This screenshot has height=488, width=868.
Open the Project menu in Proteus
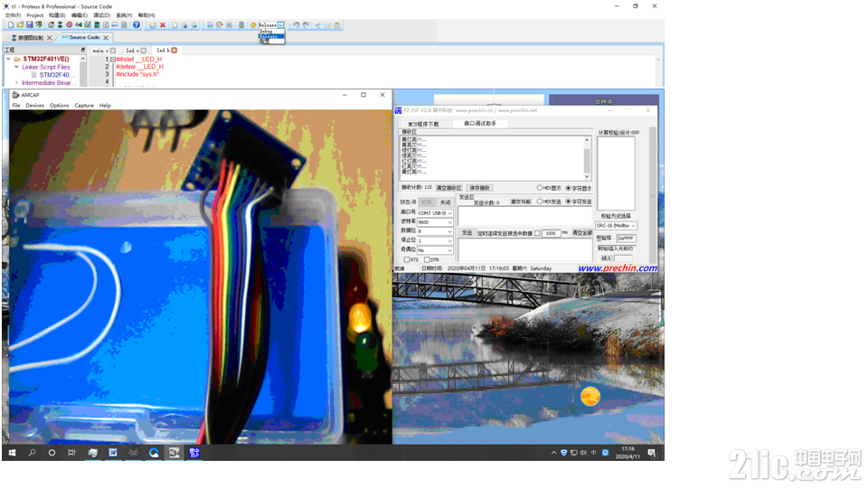pos(35,15)
